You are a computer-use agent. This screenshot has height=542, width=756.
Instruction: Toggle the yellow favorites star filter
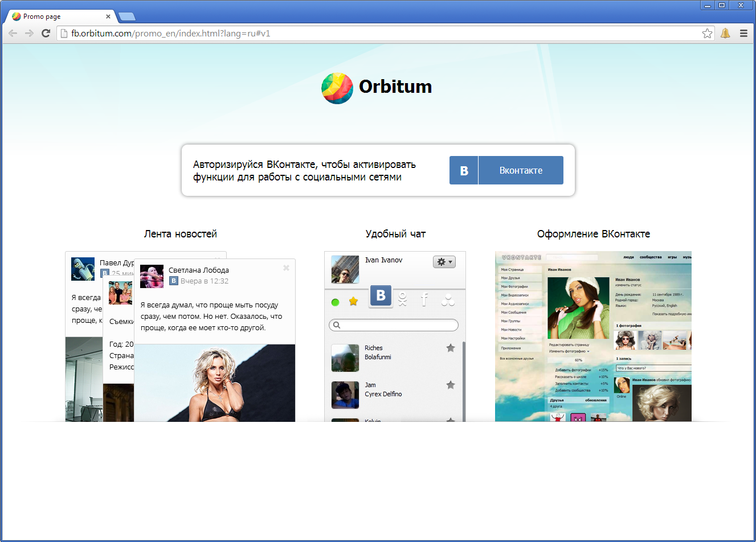(353, 301)
